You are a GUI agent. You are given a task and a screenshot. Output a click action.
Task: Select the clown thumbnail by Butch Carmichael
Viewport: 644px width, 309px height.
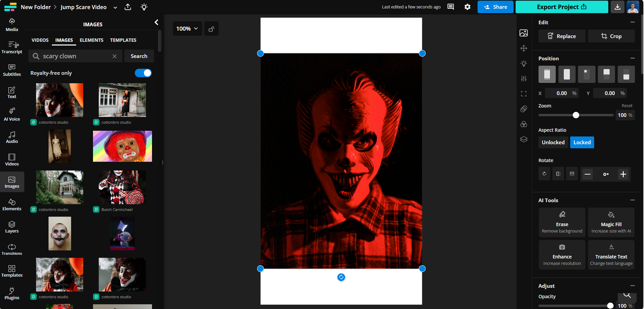(122, 187)
